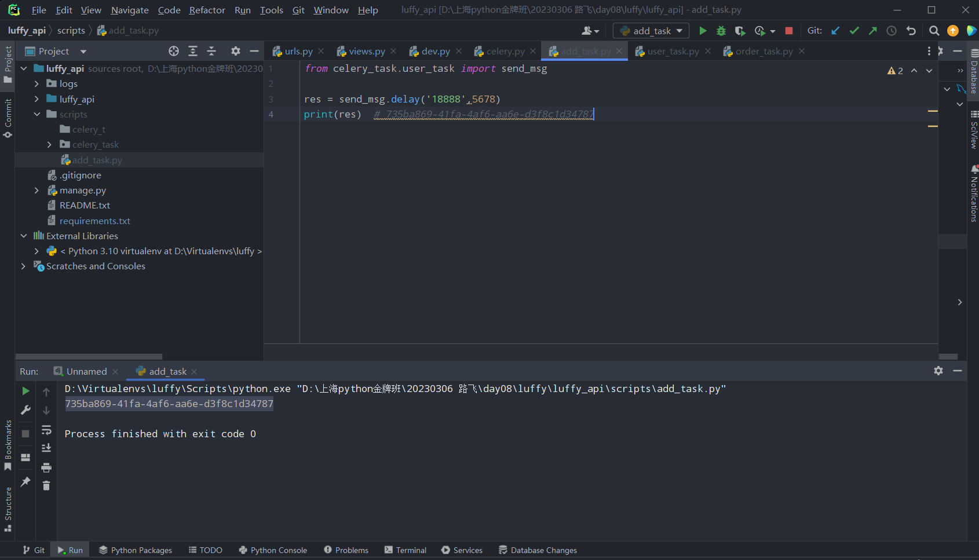Expand the celery_task folder
The height and width of the screenshot is (560, 979).
(x=49, y=144)
